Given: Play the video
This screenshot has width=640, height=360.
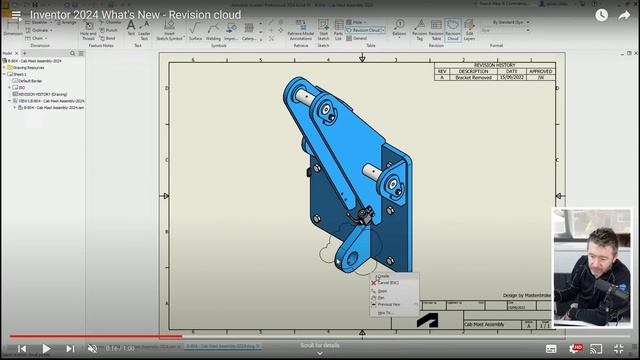Looking at the screenshot, I should [x=46, y=349].
